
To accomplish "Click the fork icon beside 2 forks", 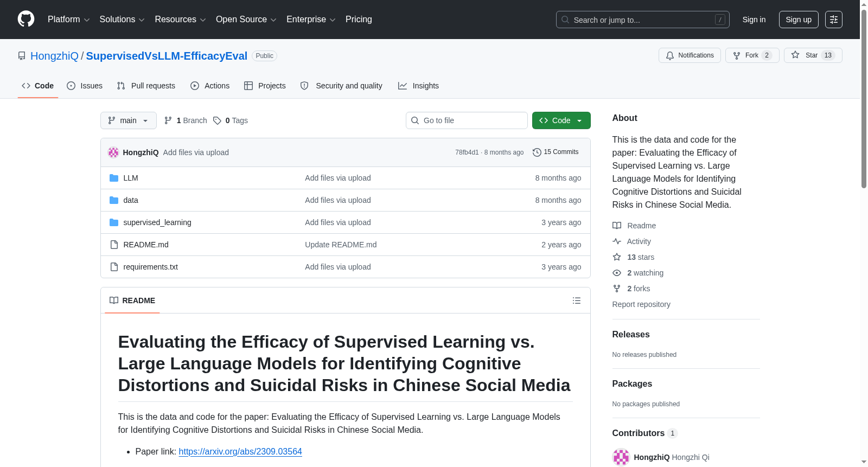I will coord(617,289).
